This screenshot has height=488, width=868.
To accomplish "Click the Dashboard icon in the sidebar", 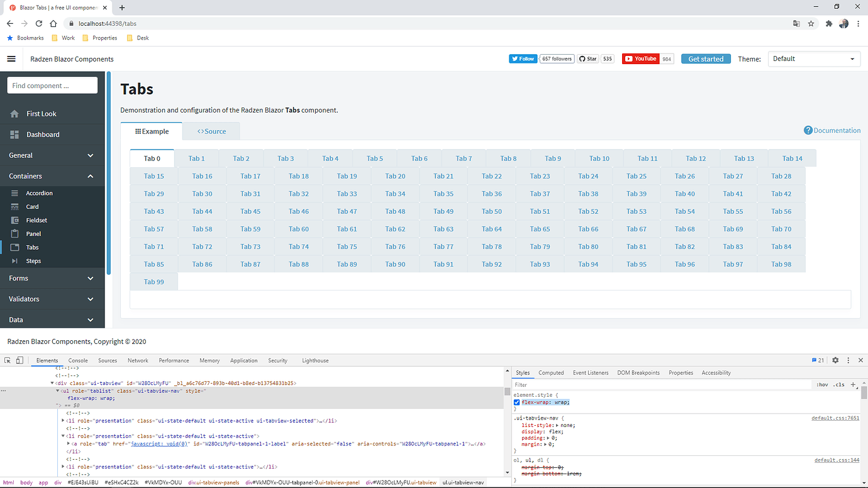I will click(14, 134).
